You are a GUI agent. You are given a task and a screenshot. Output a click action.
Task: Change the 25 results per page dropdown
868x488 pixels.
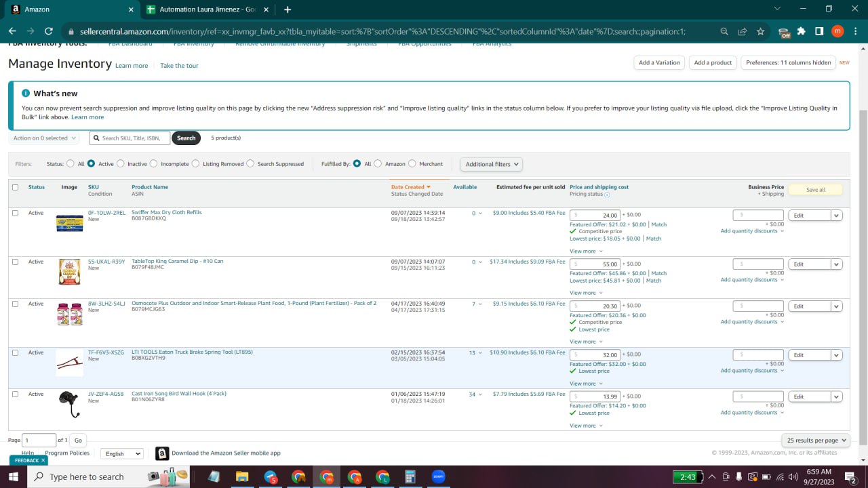(x=816, y=441)
